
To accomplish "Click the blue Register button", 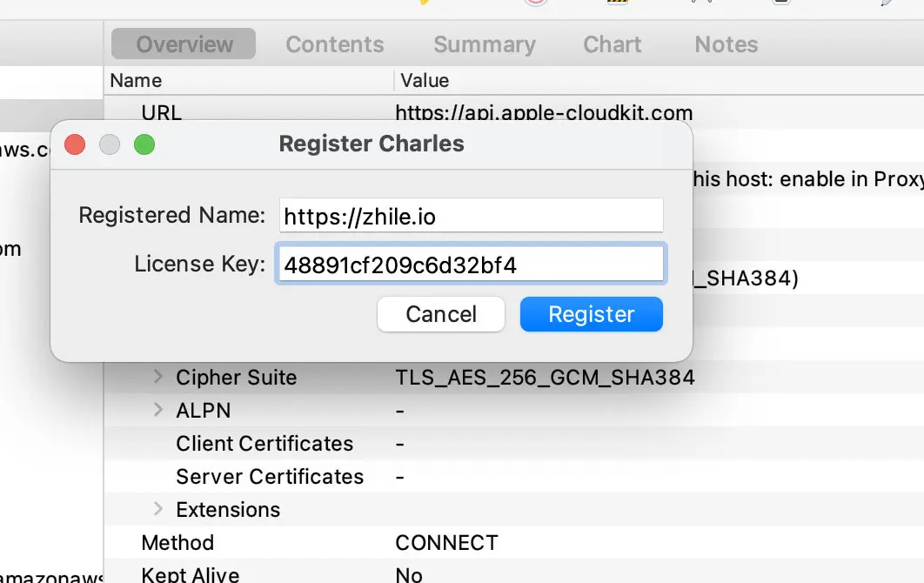I will coord(591,314).
